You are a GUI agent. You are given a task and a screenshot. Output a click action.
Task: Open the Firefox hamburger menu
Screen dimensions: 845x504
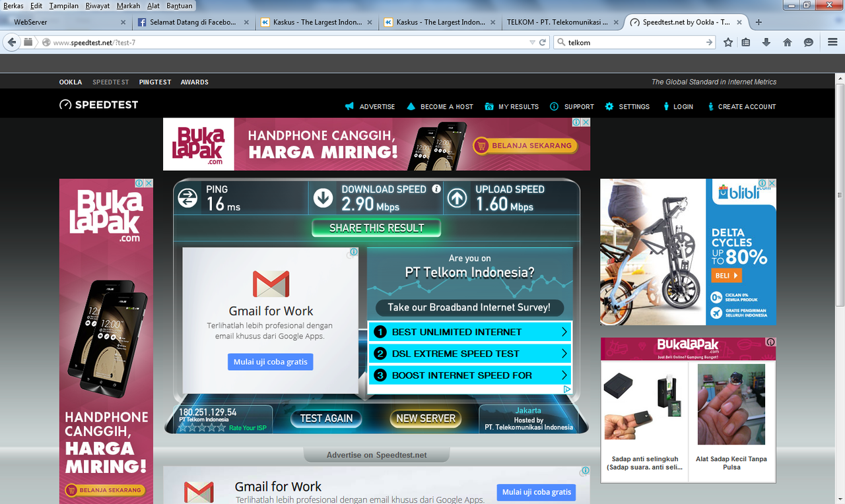pos(832,42)
